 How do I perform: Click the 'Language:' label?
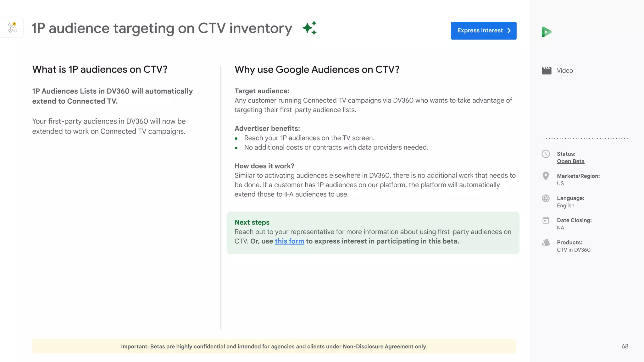570,198
